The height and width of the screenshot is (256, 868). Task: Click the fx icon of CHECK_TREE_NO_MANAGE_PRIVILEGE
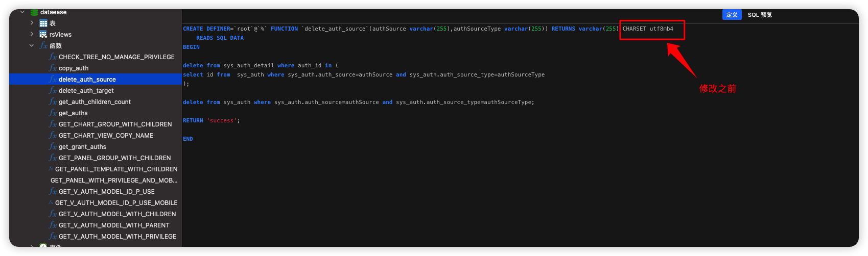click(x=53, y=57)
